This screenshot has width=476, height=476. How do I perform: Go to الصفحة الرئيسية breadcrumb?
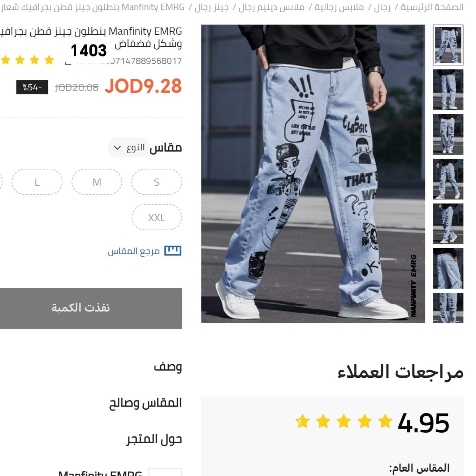(x=432, y=7)
